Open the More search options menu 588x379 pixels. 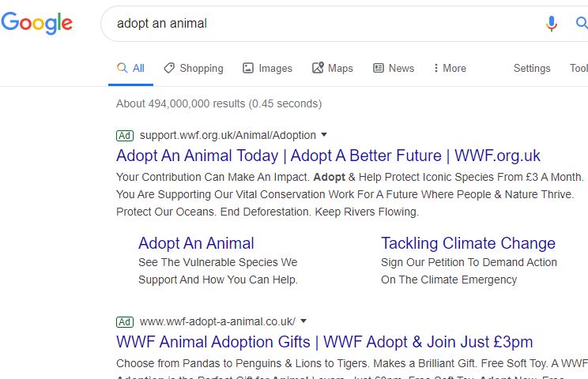[450, 68]
